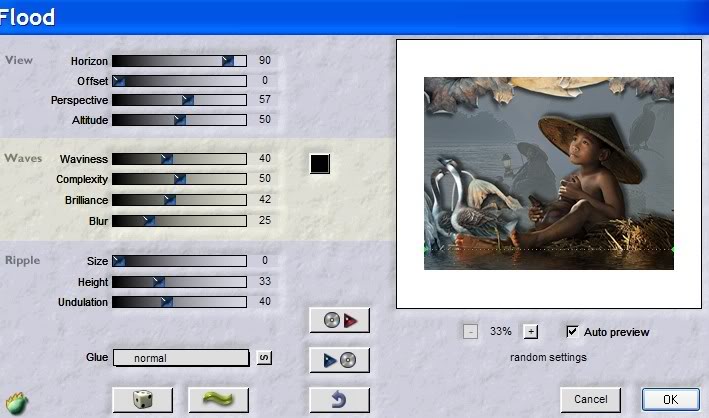The image size is (709, 418).
Task: Zoom out preview with minus button
Action: (x=470, y=332)
